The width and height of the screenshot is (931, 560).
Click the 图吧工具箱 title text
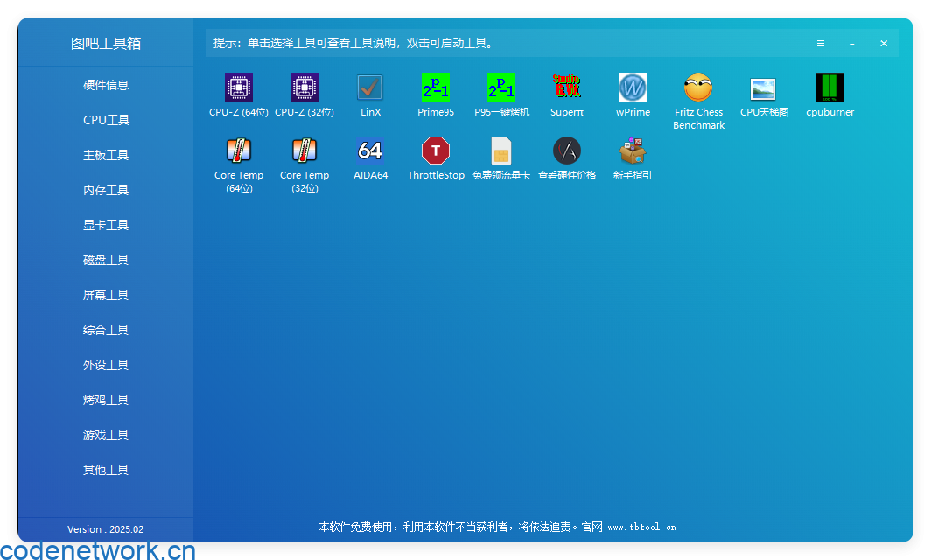tap(106, 44)
